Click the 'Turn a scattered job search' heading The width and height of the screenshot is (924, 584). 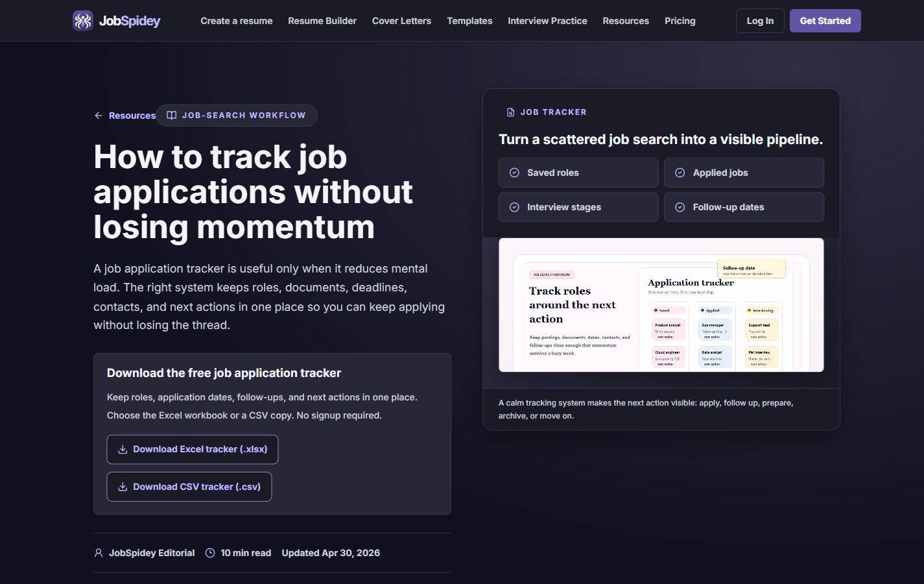661,140
